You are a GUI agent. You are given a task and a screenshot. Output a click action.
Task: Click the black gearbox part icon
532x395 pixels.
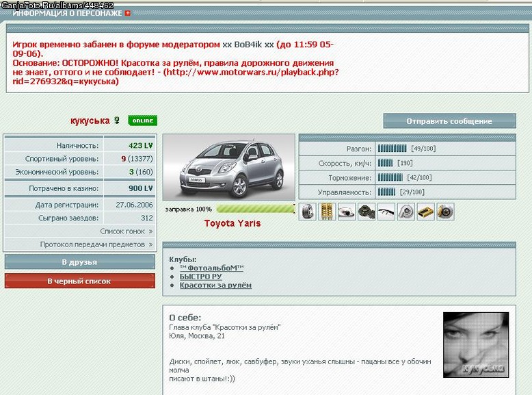point(367,212)
